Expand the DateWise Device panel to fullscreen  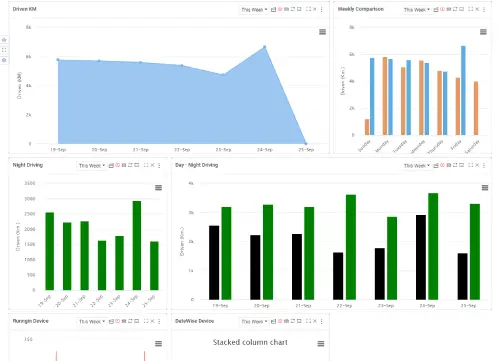308,321
